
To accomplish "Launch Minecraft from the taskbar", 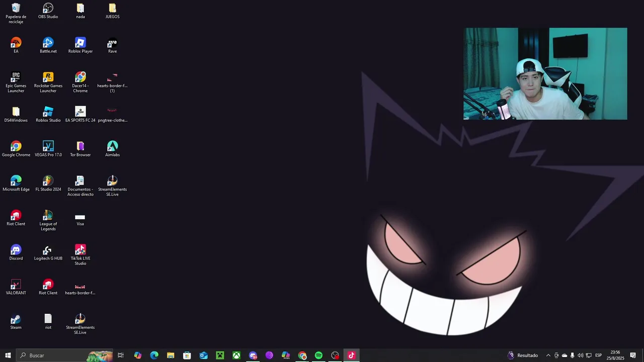I will (220, 355).
